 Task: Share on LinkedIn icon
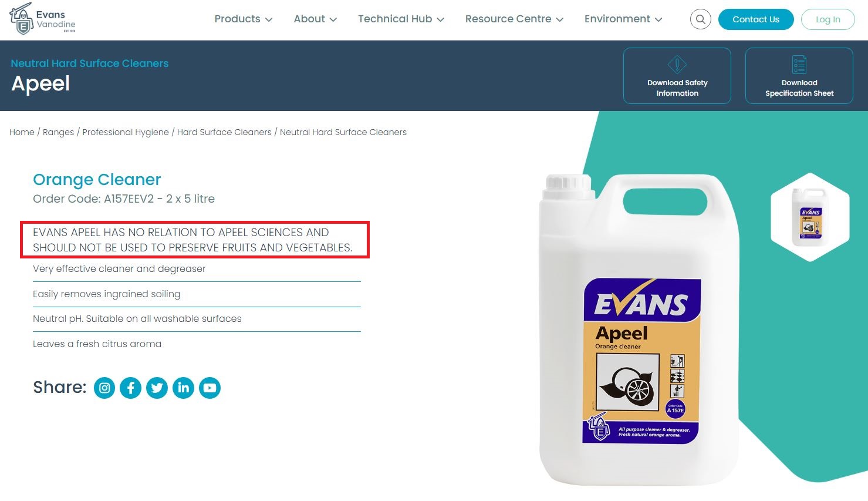pos(183,388)
